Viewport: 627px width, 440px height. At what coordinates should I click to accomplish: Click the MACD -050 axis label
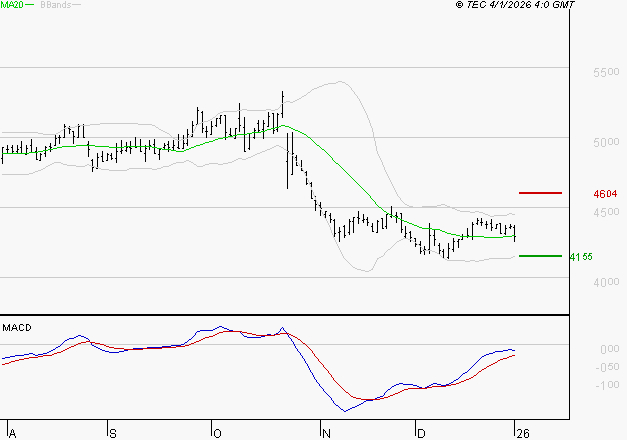[607, 367]
